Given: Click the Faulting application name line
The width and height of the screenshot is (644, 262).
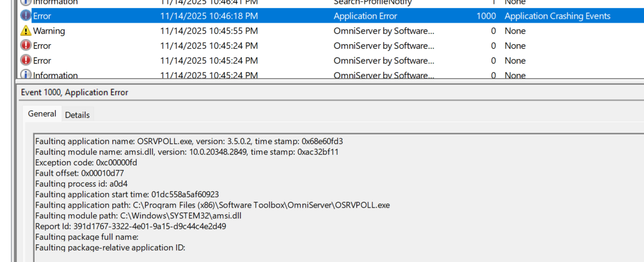Looking at the screenshot, I should coord(189,141).
